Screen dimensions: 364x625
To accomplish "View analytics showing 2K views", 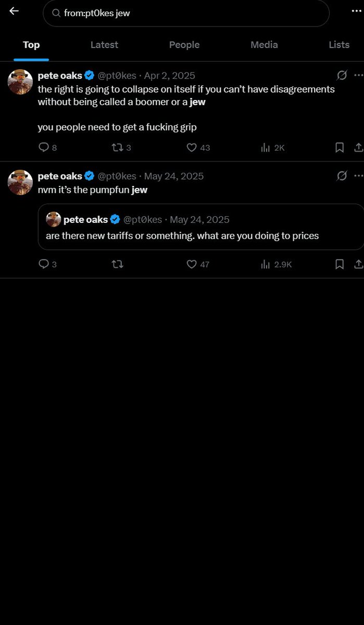I will tap(272, 147).
